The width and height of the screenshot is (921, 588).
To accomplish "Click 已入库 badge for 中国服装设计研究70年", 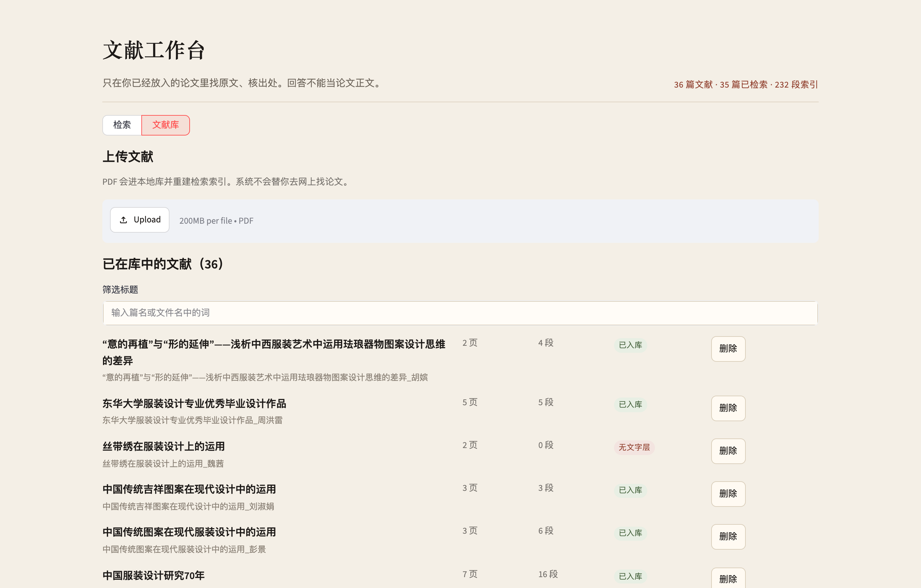I will click(630, 576).
